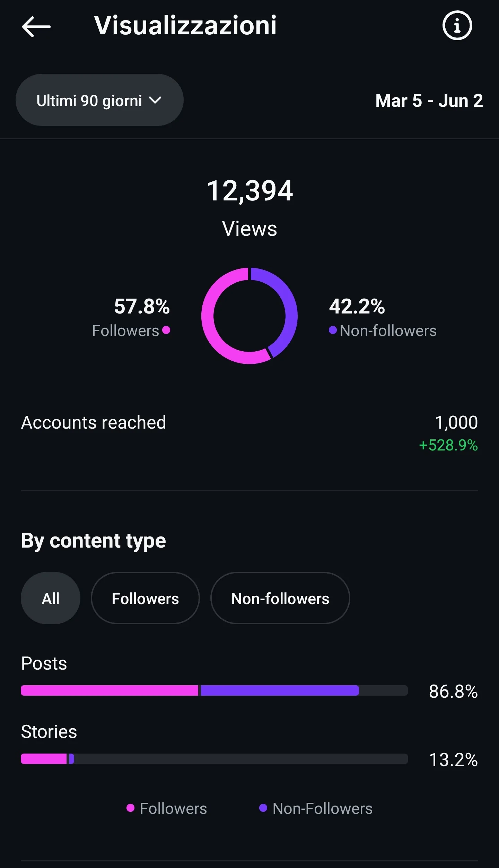Tap the purple Non-followers dot beside the donut chart
499x868 pixels.
click(x=333, y=330)
